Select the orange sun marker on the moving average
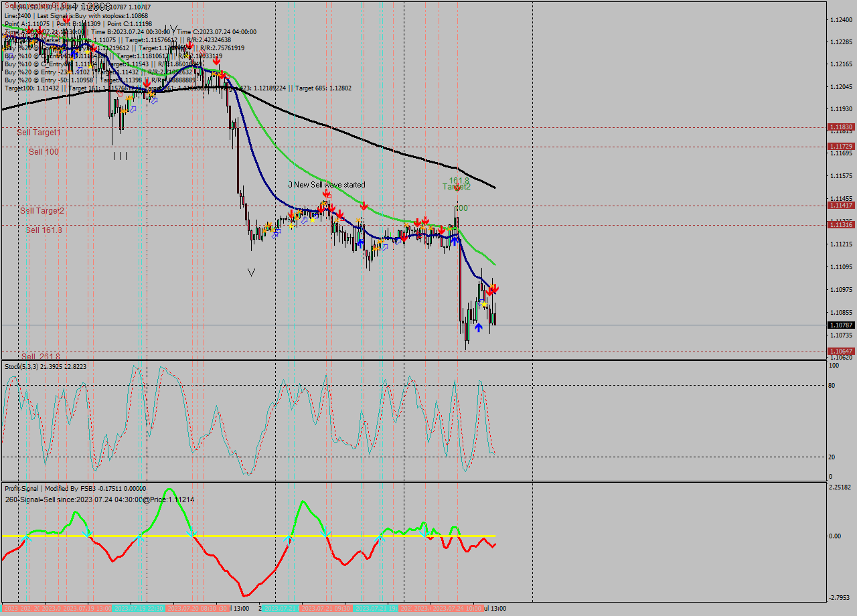This screenshot has height=616, width=857. (323, 203)
